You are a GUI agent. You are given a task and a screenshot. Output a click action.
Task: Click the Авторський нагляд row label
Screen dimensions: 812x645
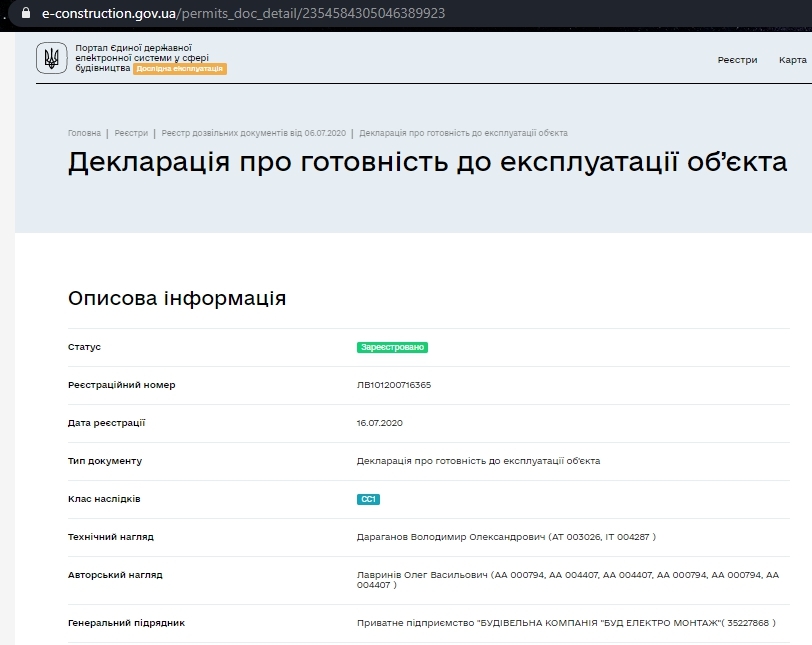[115, 575]
